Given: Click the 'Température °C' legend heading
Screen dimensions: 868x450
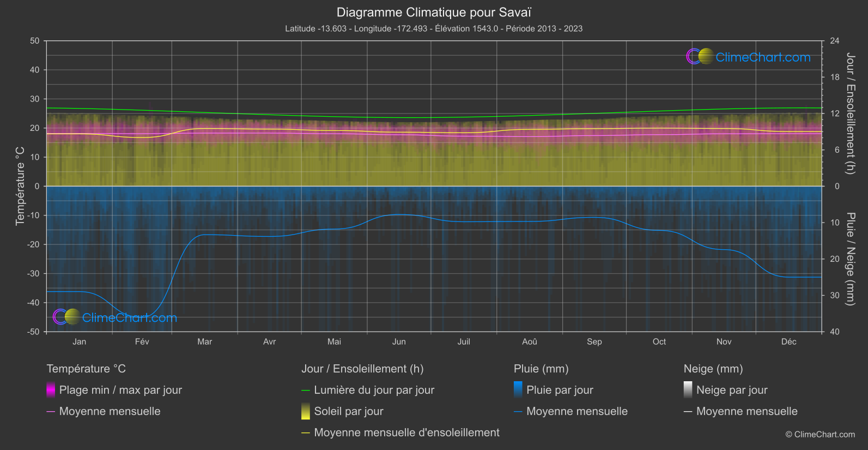Looking at the screenshot, I should [x=86, y=369].
